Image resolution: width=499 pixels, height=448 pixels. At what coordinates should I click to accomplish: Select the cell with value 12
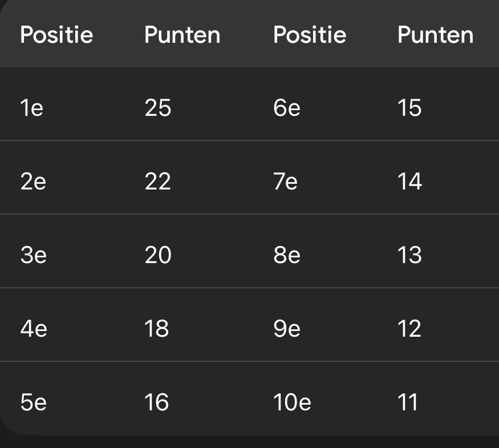pos(409,329)
